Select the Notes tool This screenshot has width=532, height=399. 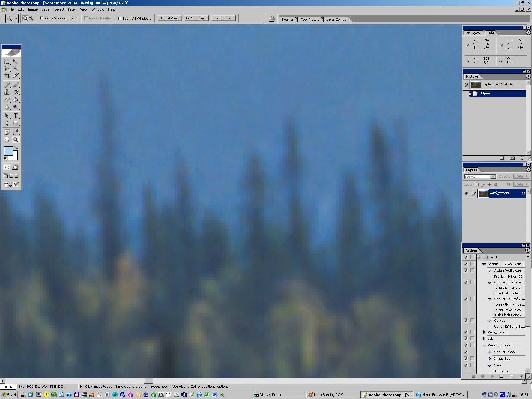(7, 132)
